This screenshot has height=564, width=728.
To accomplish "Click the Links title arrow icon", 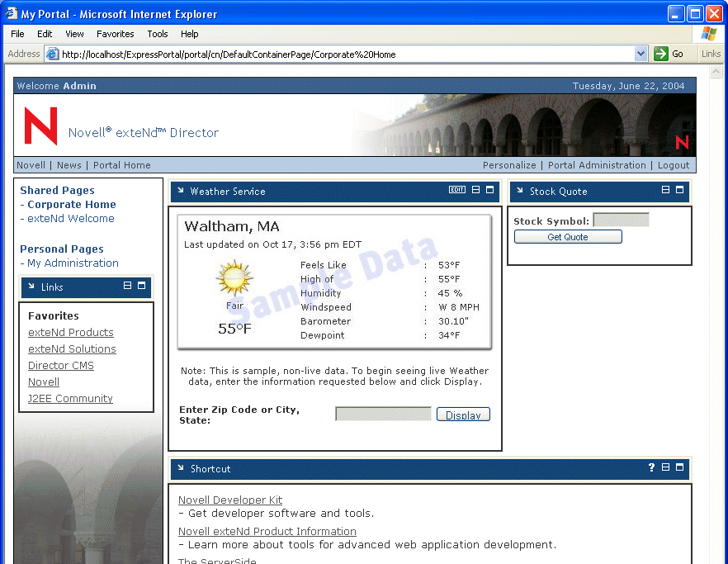I will point(31,287).
